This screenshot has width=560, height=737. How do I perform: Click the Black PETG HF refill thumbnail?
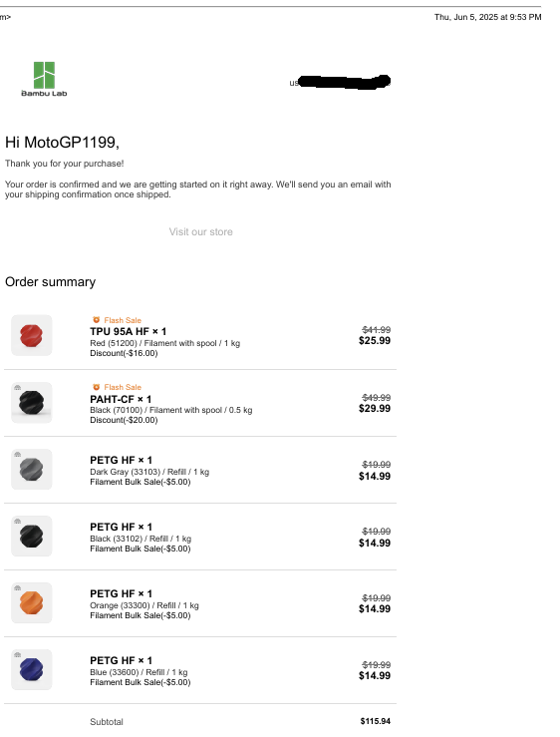point(32,537)
